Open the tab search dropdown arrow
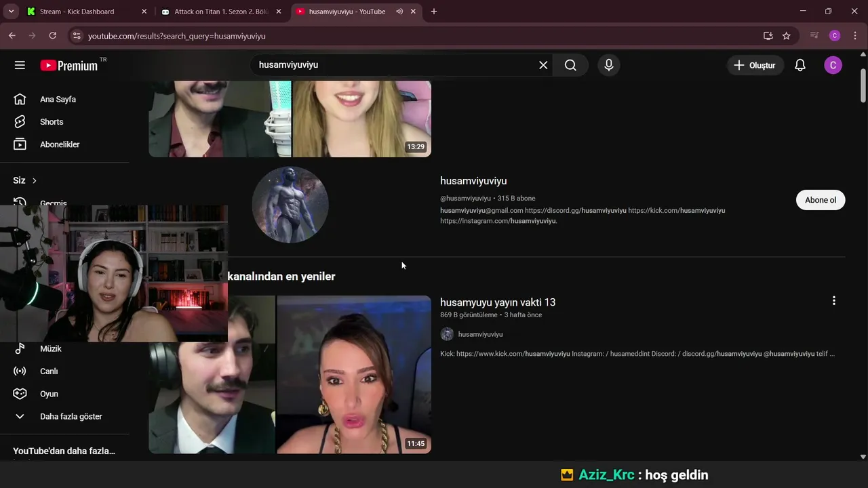This screenshot has height=488, width=868. point(11,12)
